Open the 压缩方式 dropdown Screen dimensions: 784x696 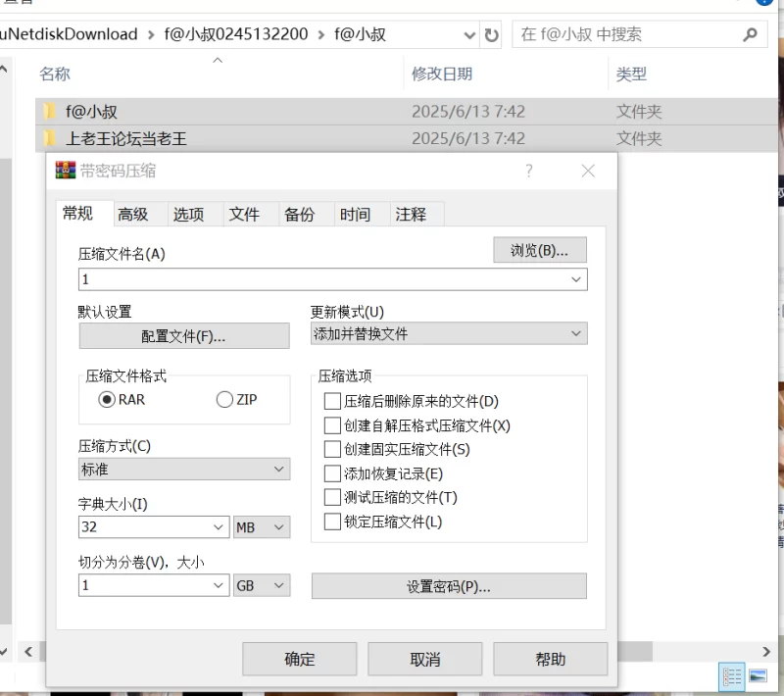coord(184,469)
